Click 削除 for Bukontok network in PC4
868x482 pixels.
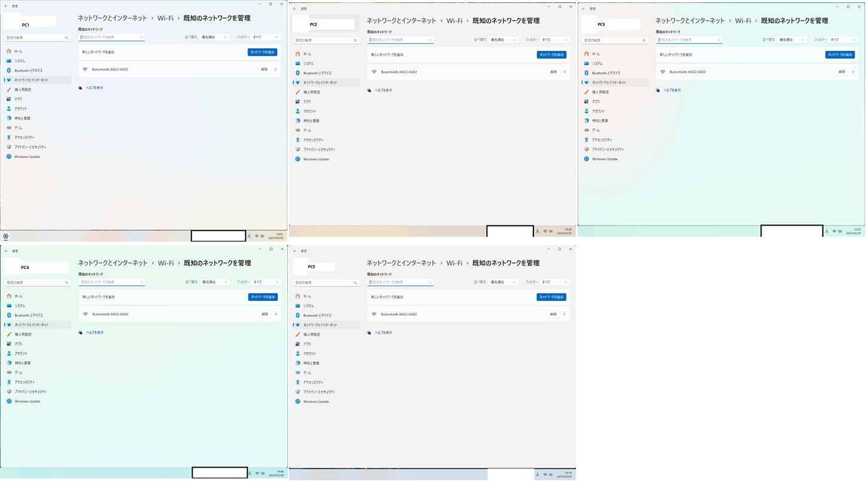tap(265, 314)
